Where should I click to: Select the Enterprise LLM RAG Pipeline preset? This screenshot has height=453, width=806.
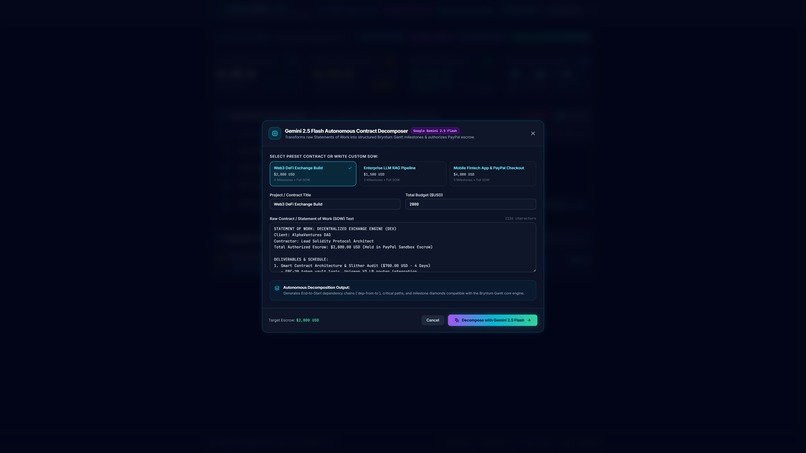pos(402,174)
